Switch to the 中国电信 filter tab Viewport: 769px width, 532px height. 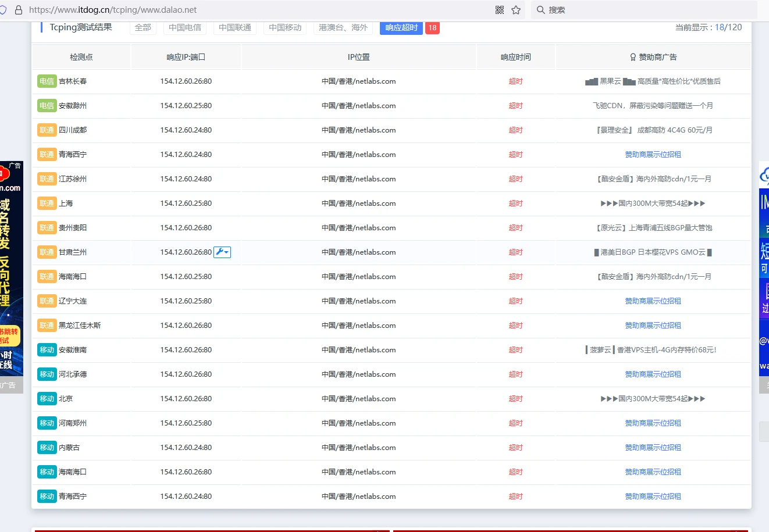point(185,27)
